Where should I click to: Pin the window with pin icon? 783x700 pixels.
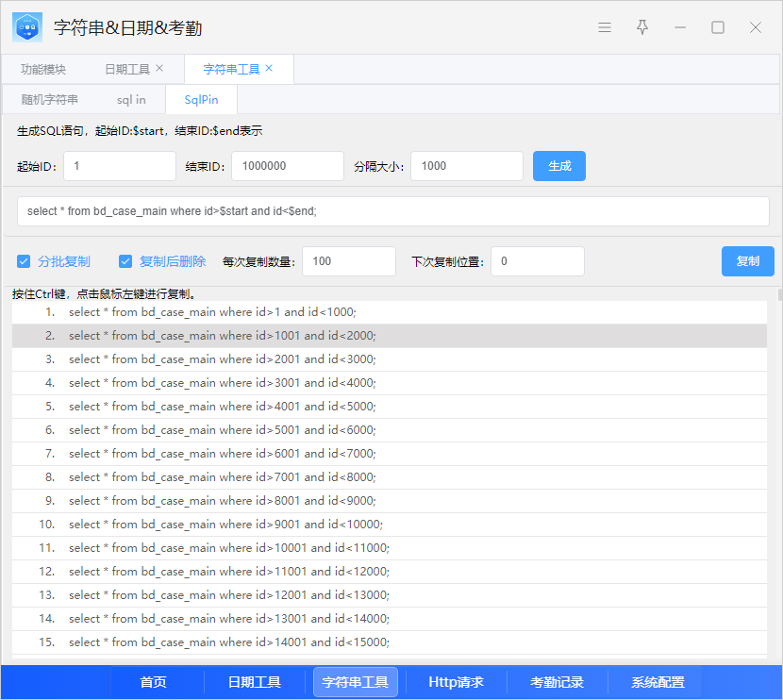(x=642, y=27)
